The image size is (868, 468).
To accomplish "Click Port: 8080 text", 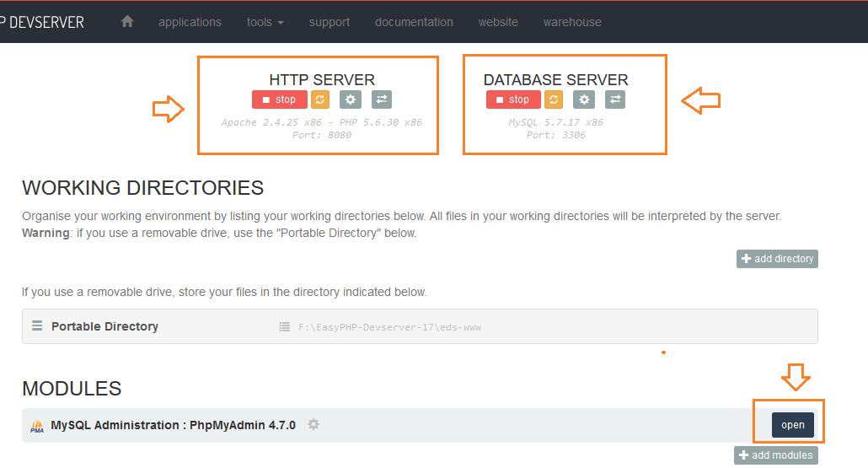I will [322, 135].
